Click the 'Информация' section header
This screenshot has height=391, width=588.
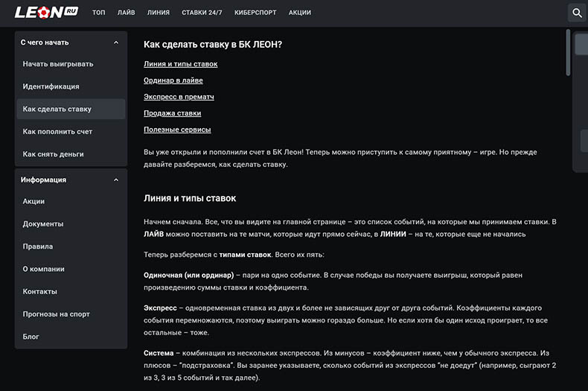coord(71,180)
